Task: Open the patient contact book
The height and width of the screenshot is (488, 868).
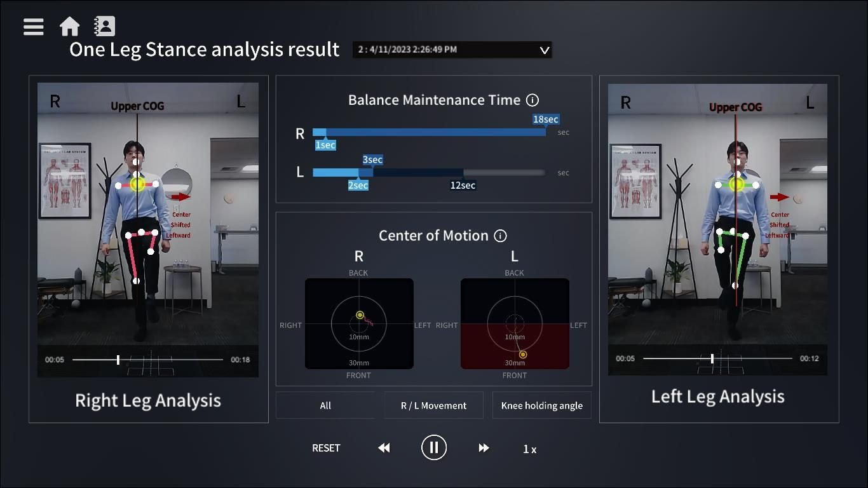Action: [x=104, y=26]
